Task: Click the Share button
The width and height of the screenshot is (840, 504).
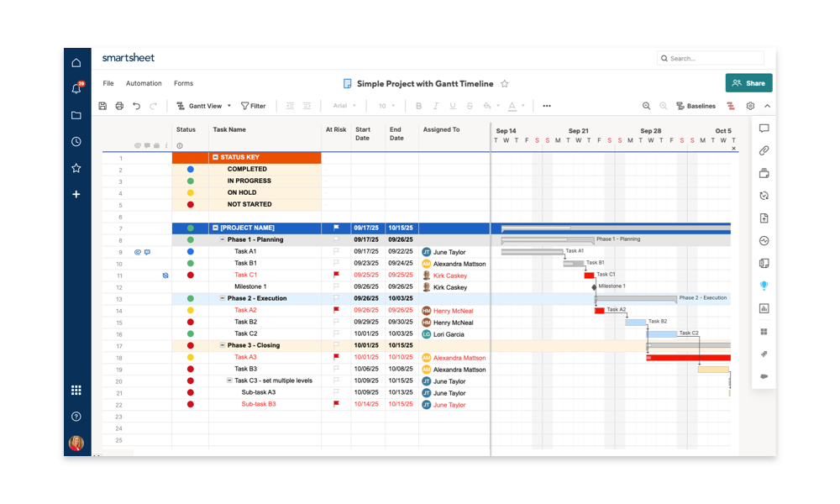Action: [x=749, y=83]
